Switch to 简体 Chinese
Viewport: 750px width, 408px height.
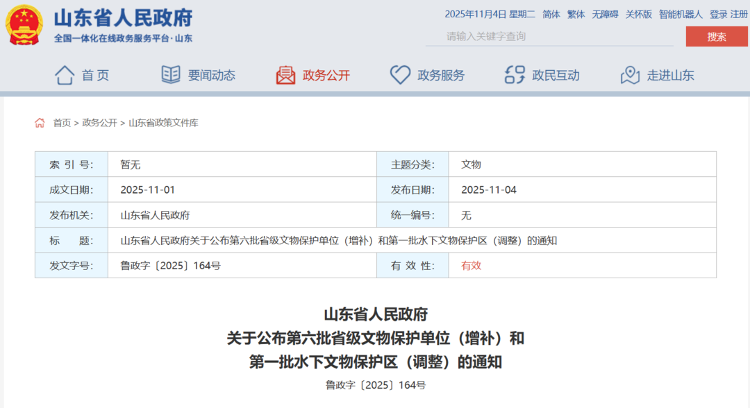click(551, 14)
